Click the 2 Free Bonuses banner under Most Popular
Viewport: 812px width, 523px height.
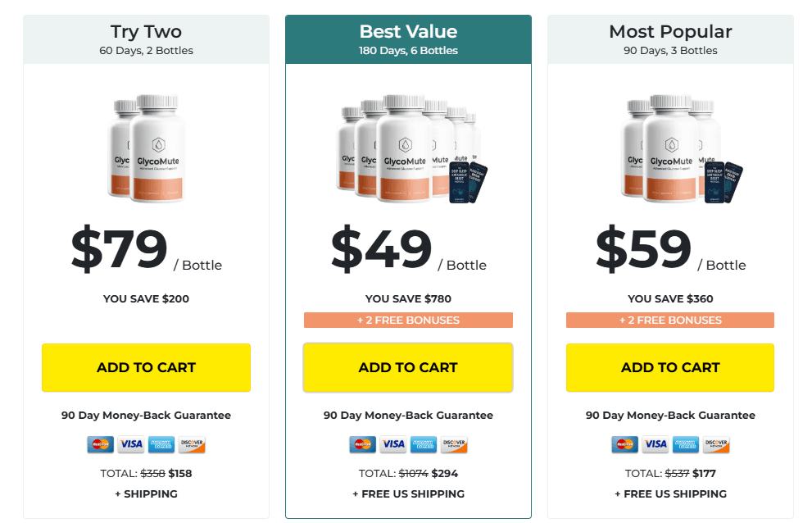(x=669, y=320)
